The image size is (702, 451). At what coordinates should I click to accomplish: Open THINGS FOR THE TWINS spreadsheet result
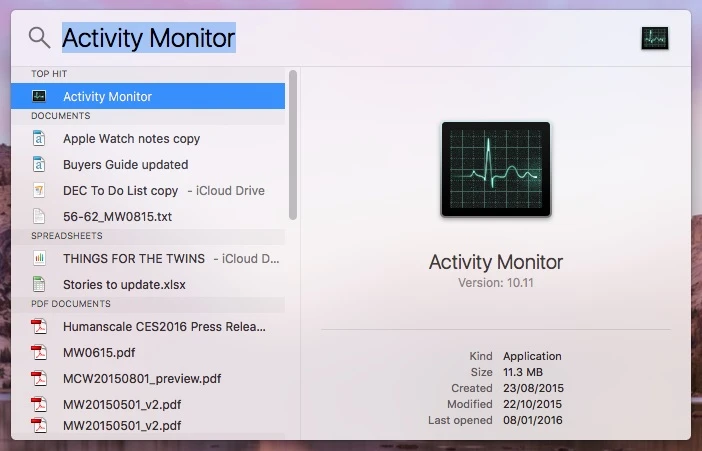(x=135, y=258)
